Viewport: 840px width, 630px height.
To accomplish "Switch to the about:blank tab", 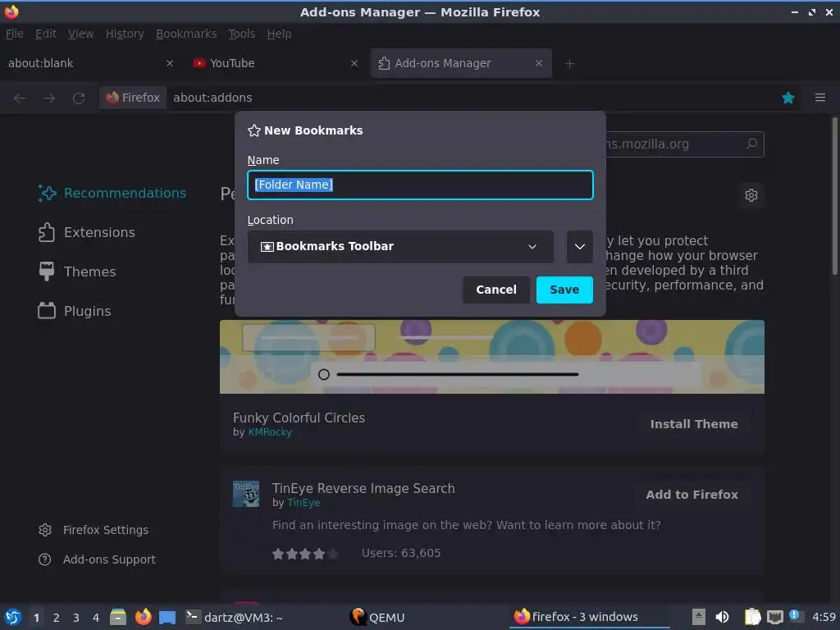I will (91, 63).
